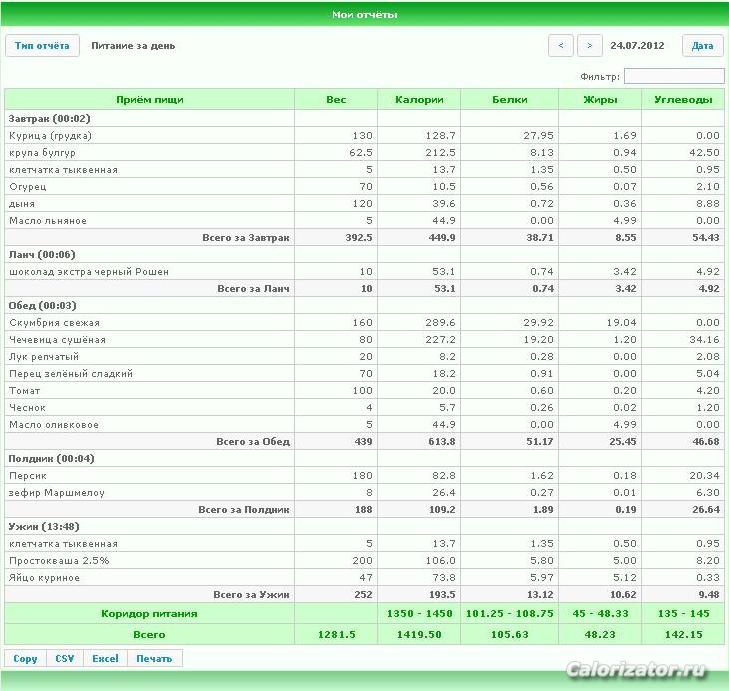
Task: Go to next day with the right arrow
Action: coord(590,46)
